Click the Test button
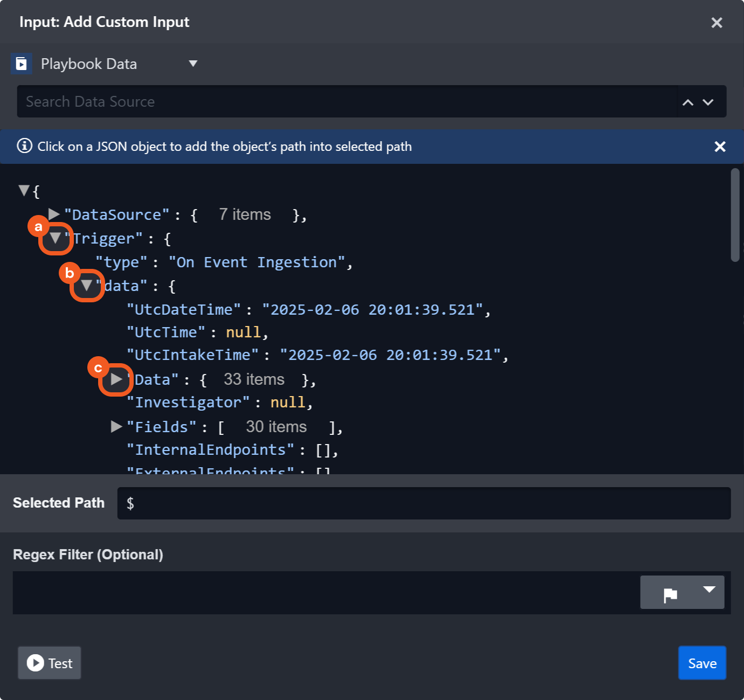The height and width of the screenshot is (700, 744). pyautogui.click(x=50, y=663)
